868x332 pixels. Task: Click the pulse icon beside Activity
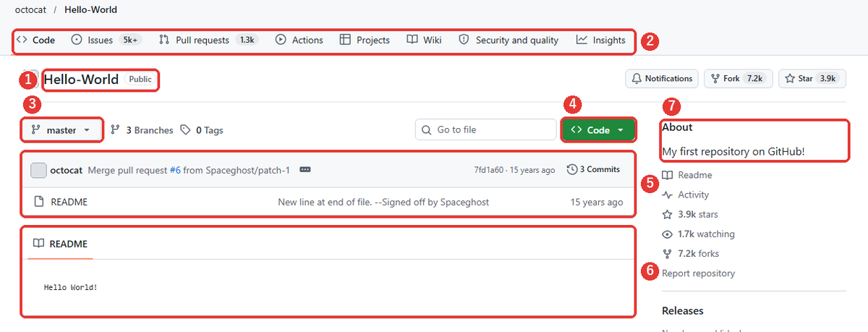(x=668, y=195)
